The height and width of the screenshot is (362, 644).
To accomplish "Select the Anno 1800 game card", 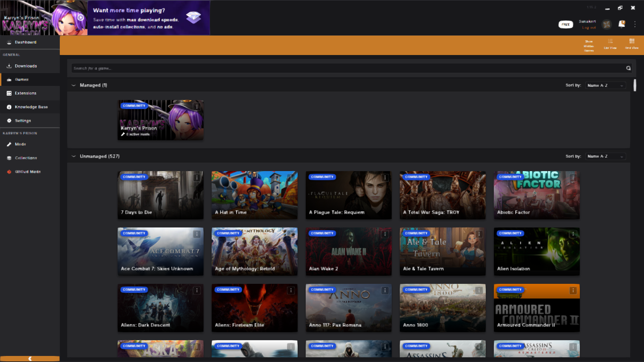I will [443, 308].
